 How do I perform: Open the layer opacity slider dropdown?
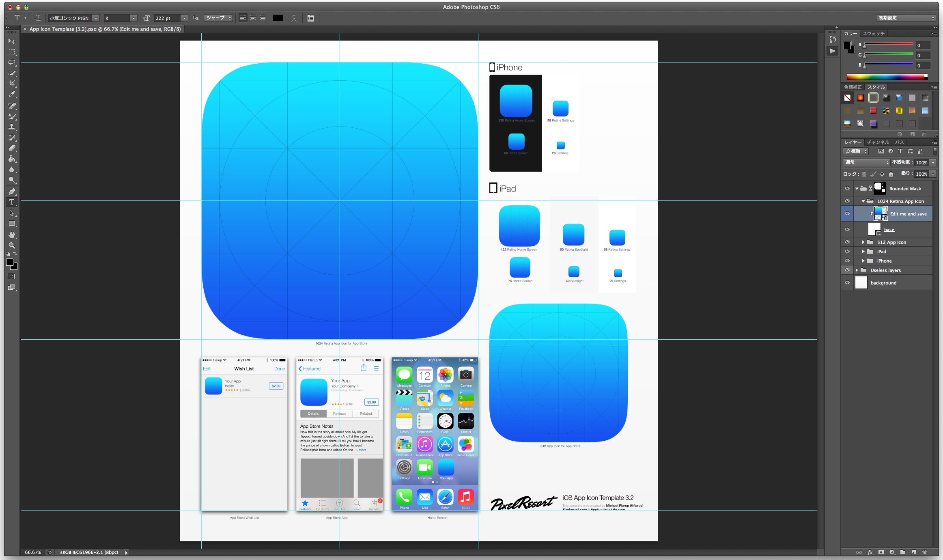(x=933, y=162)
